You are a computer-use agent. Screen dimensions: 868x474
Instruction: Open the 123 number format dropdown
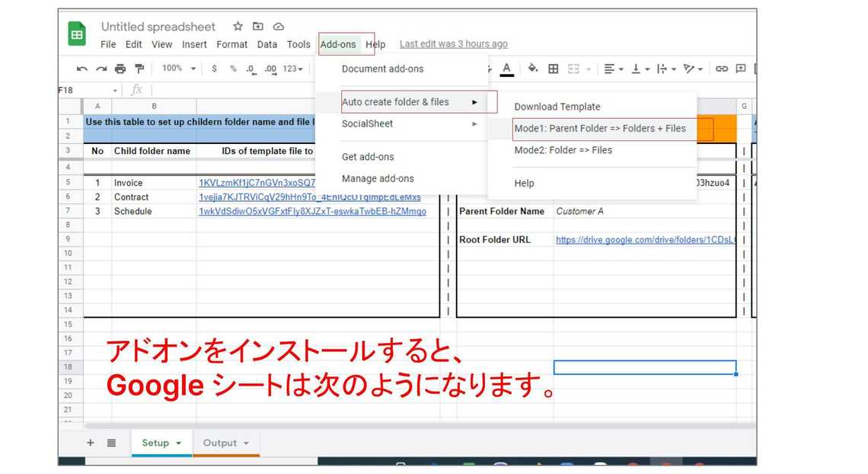pyautogui.click(x=293, y=69)
